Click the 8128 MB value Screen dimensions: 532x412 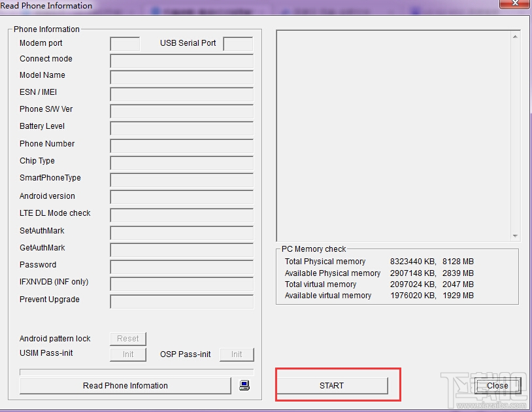[457, 262]
